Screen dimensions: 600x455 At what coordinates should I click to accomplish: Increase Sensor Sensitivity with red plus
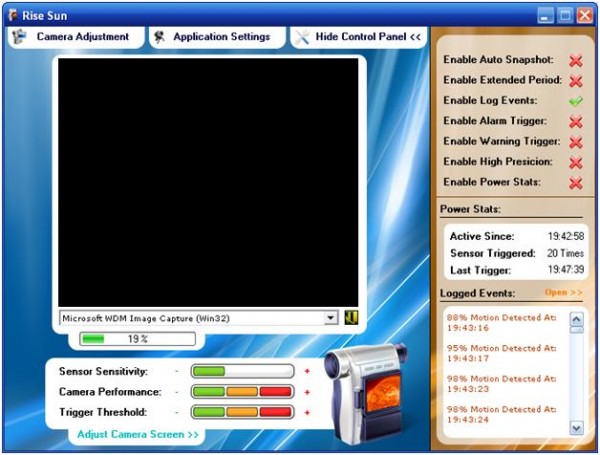click(x=307, y=371)
